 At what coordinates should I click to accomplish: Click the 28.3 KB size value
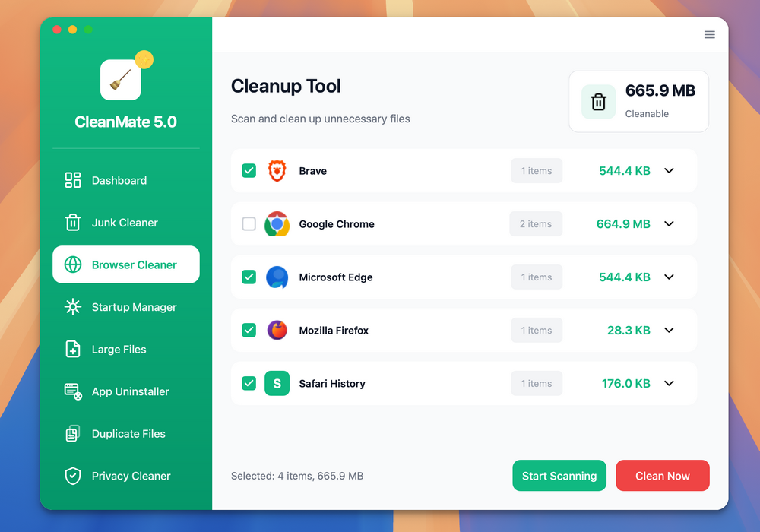pos(629,330)
